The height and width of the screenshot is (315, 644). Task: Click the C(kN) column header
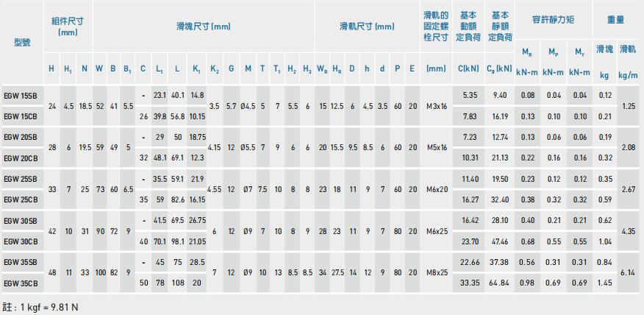click(470, 68)
